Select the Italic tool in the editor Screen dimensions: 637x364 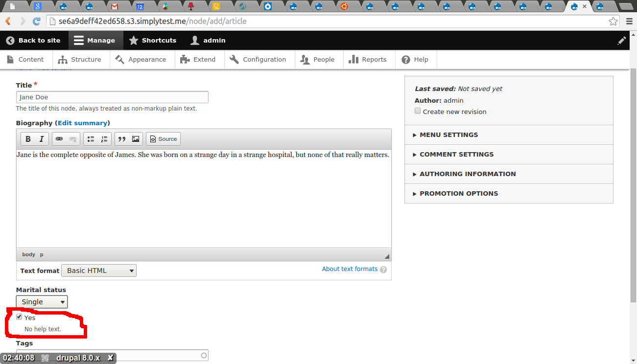41,138
